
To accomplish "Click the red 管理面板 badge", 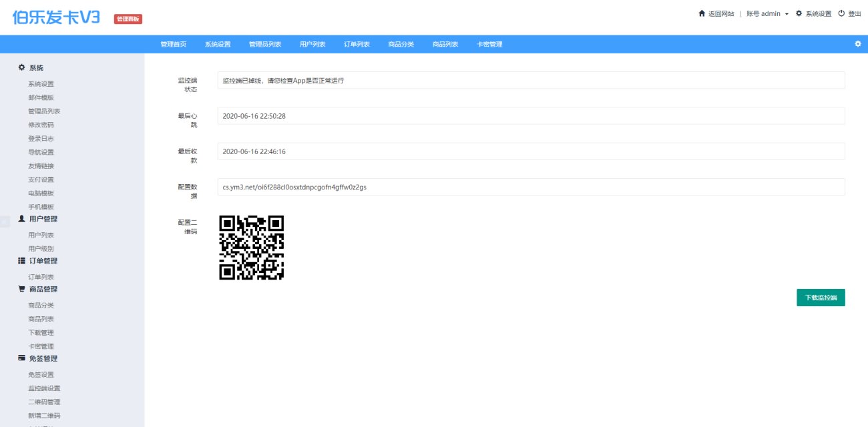I will tap(128, 19).
